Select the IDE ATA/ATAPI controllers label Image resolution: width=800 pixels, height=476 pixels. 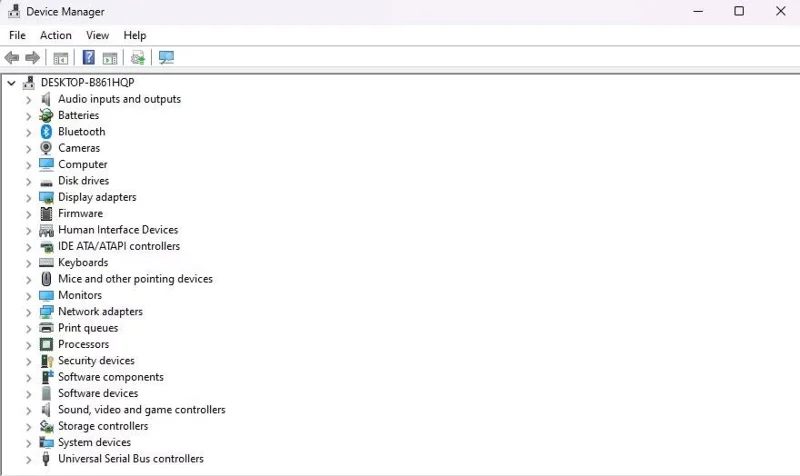coord(119,246)
